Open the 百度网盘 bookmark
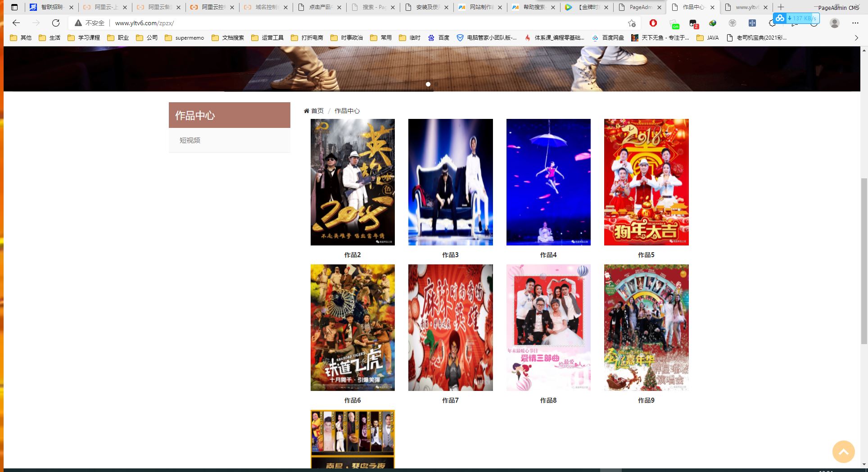 tap(608, 38)
